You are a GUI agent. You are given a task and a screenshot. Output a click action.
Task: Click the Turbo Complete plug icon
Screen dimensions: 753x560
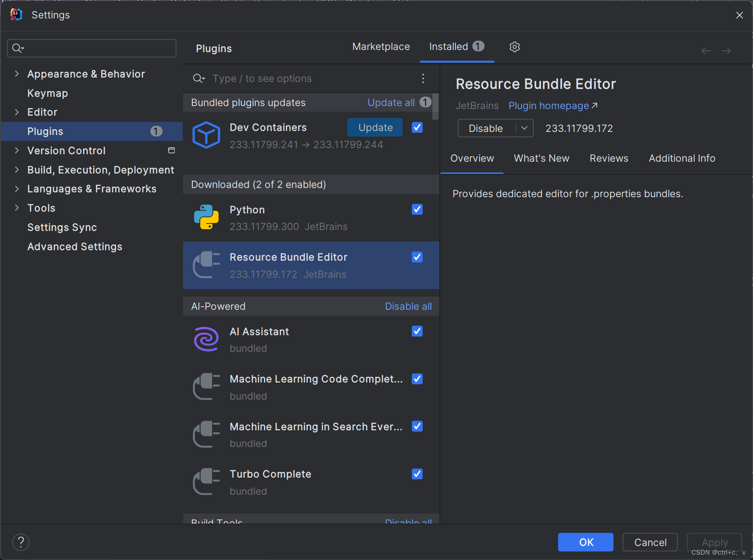coord(206,482)
